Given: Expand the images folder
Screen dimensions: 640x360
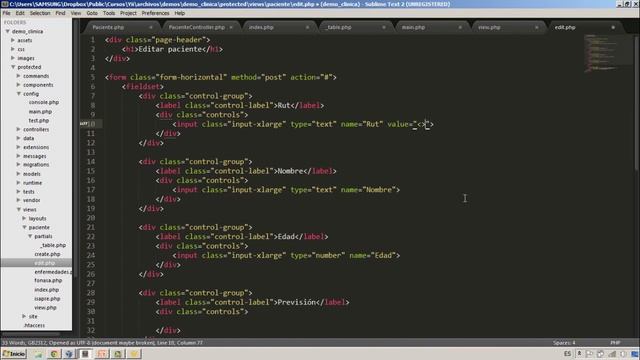Looking at the screenshot, I should tap(13, 58).
